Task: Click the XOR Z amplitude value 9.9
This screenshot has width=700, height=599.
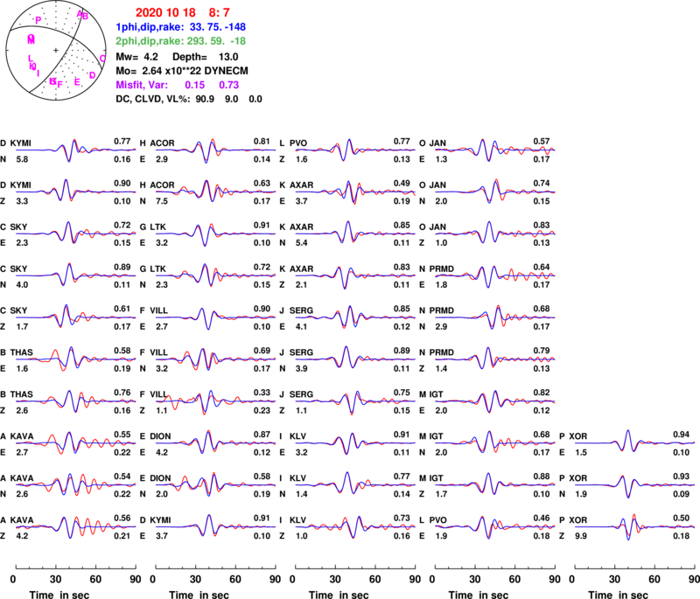Action: [581, 536]
